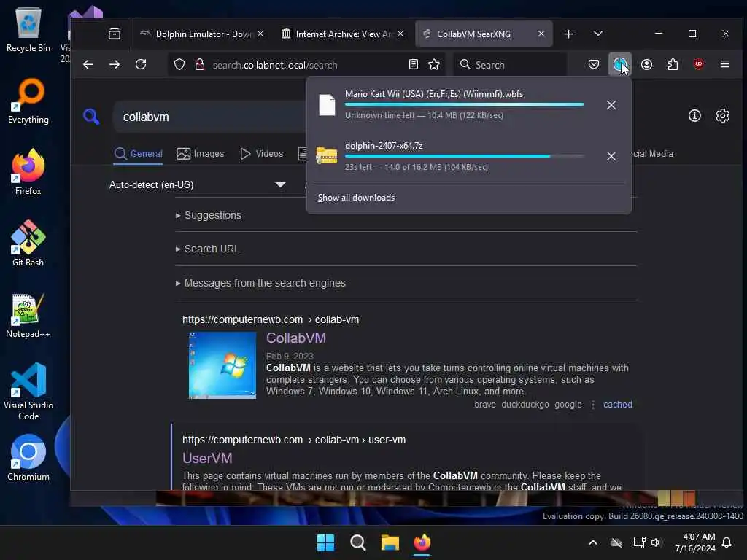
Task: Click dolphin-2407-x64.7z download progress bar
Action: coord(464,156)
